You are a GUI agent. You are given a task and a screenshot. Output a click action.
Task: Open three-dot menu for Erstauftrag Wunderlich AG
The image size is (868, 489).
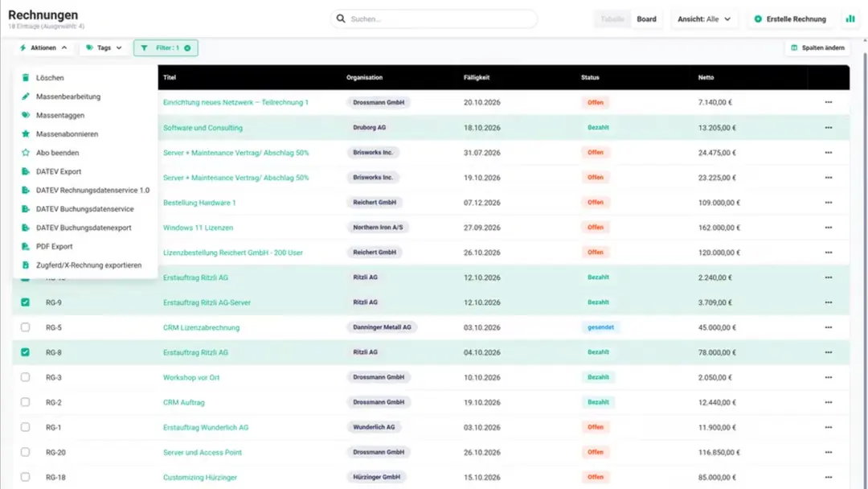(828, 428)
